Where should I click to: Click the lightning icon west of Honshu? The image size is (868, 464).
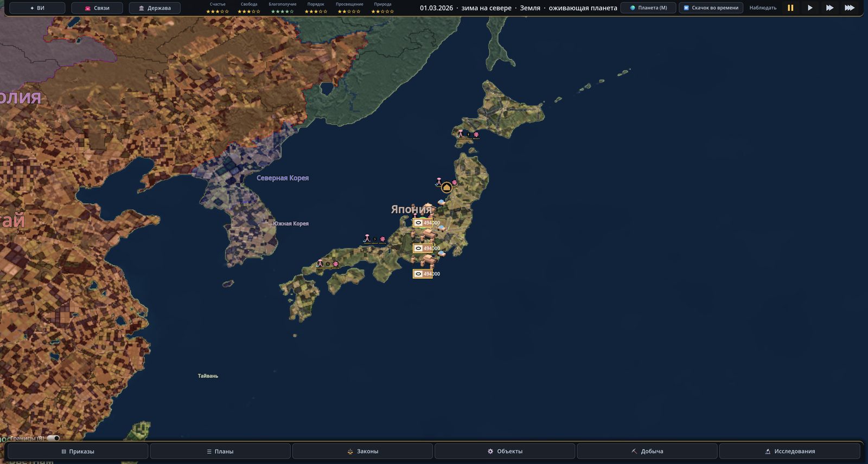[375, 239]
